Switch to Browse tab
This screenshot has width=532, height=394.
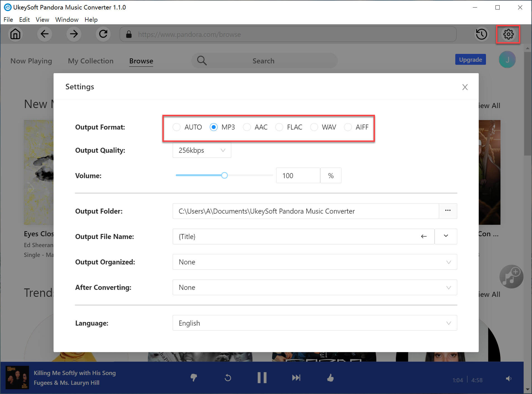(x=141, y=61)
